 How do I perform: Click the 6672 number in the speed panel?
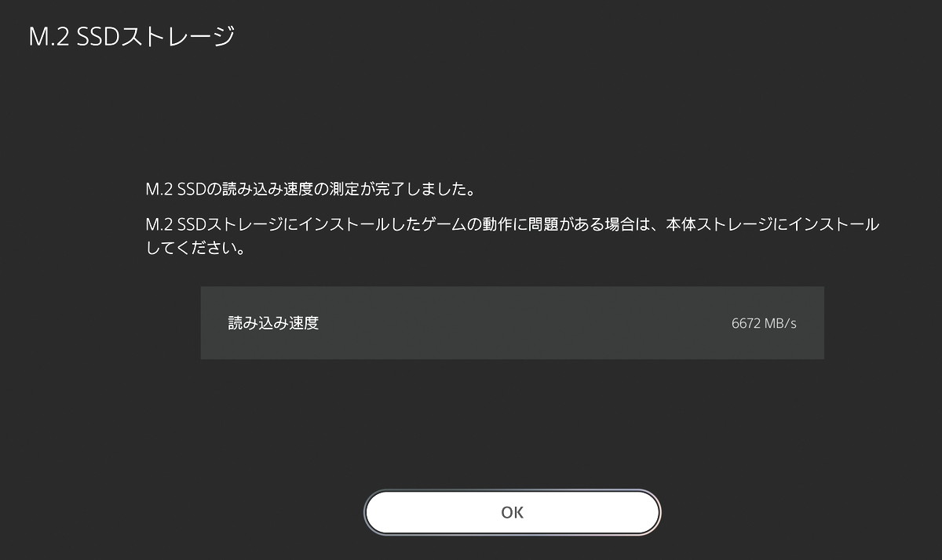745,324
